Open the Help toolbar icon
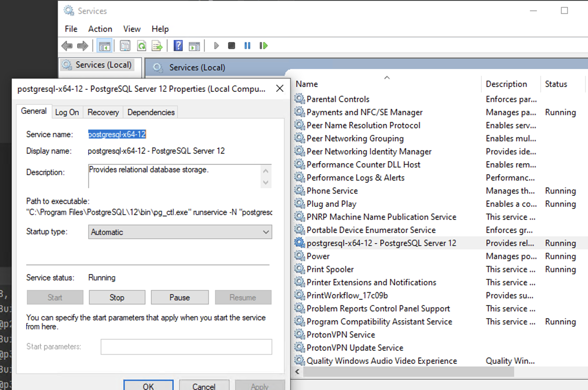Image resolution: width=588 pixels, height=390 pixels. [x=178, y=45]
